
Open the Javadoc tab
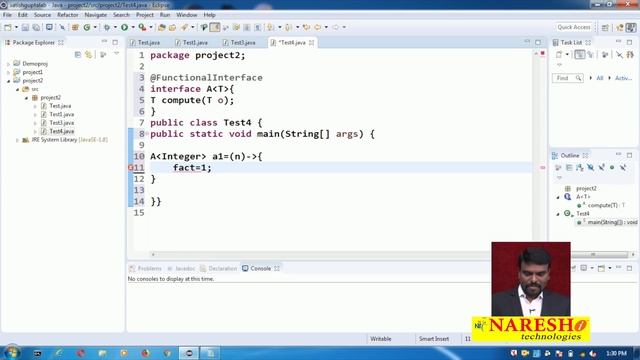[x=181, y=269]
